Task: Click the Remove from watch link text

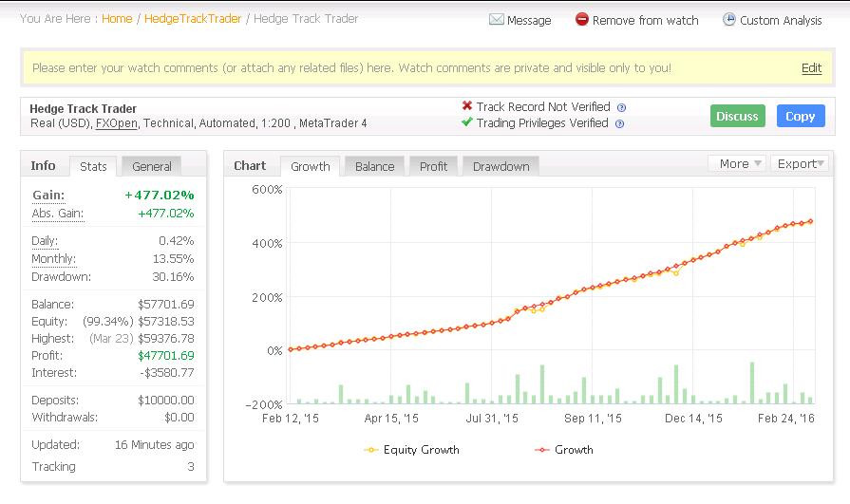Action: pos(645,21)
